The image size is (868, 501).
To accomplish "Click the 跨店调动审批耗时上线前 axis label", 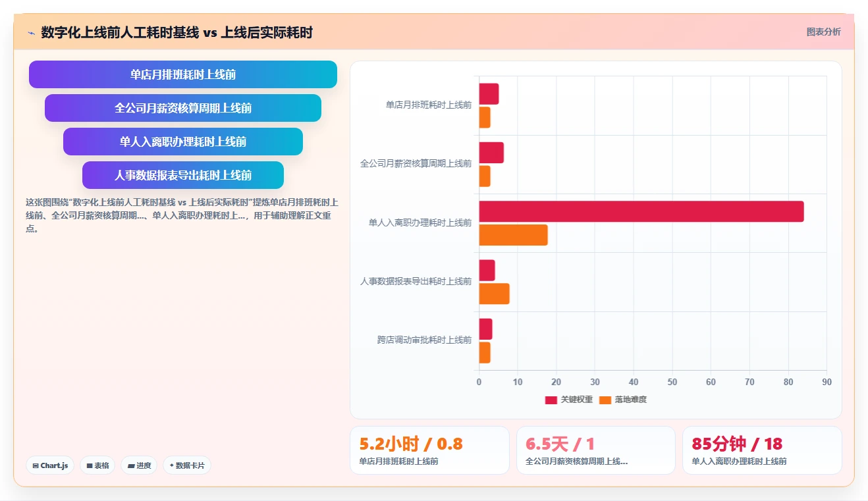I will [424, 340].
